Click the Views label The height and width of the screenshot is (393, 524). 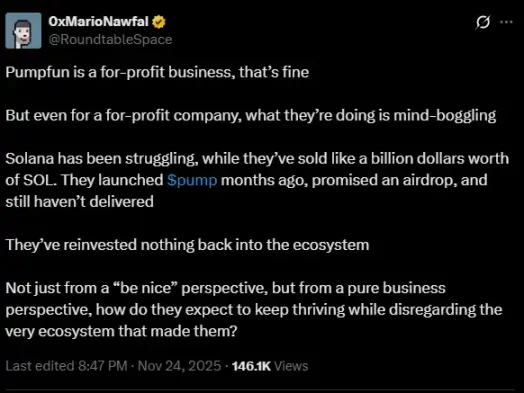pos(291,366)
